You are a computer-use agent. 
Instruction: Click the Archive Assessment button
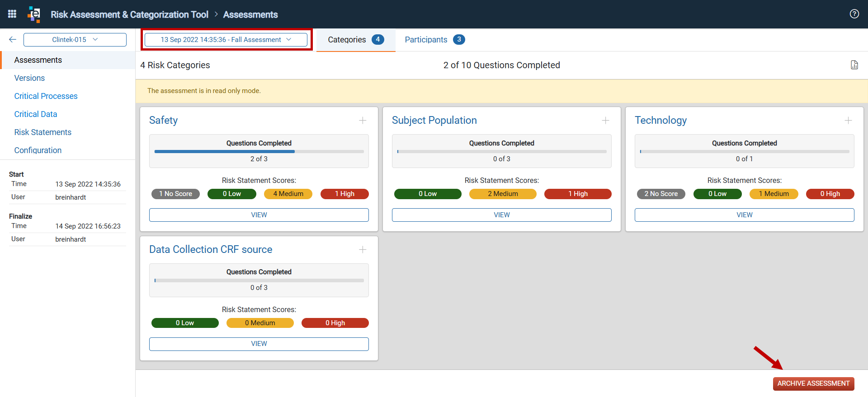click(x=813, y=383)
